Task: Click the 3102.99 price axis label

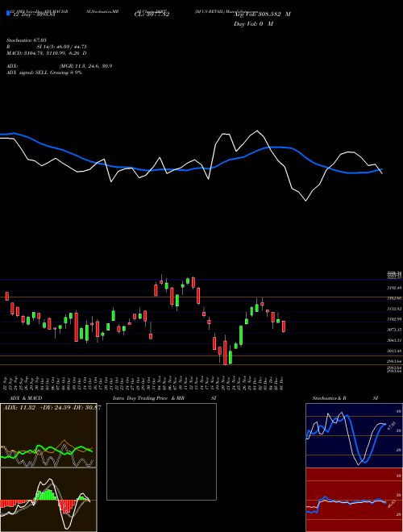Action: point(395,319)
